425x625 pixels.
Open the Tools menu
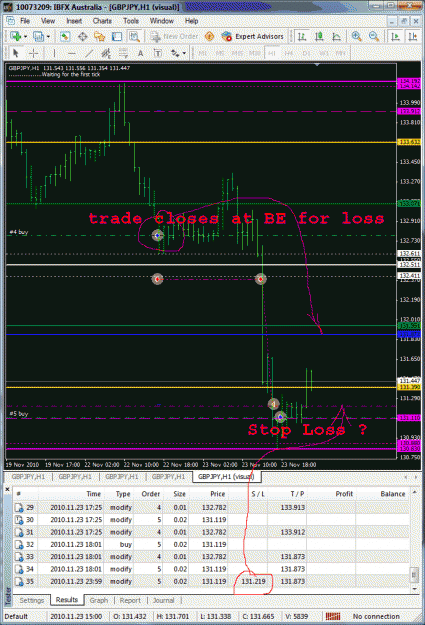131,21
